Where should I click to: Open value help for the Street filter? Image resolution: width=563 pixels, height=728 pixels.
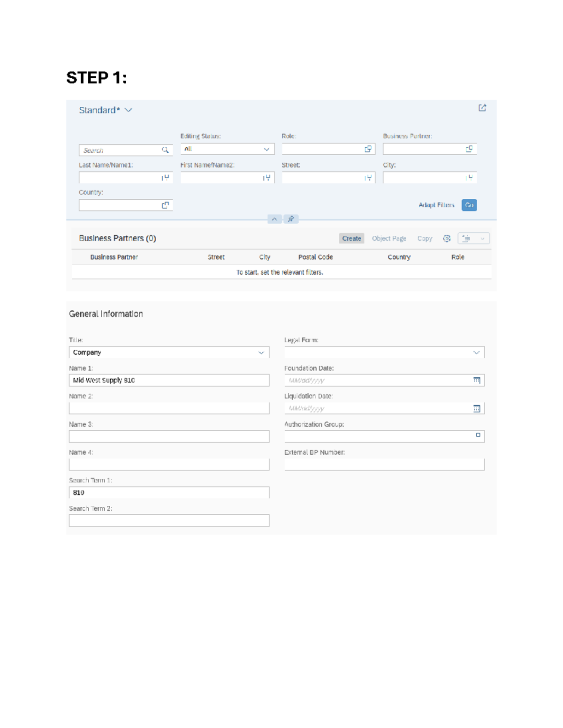[x=368, y=178]
